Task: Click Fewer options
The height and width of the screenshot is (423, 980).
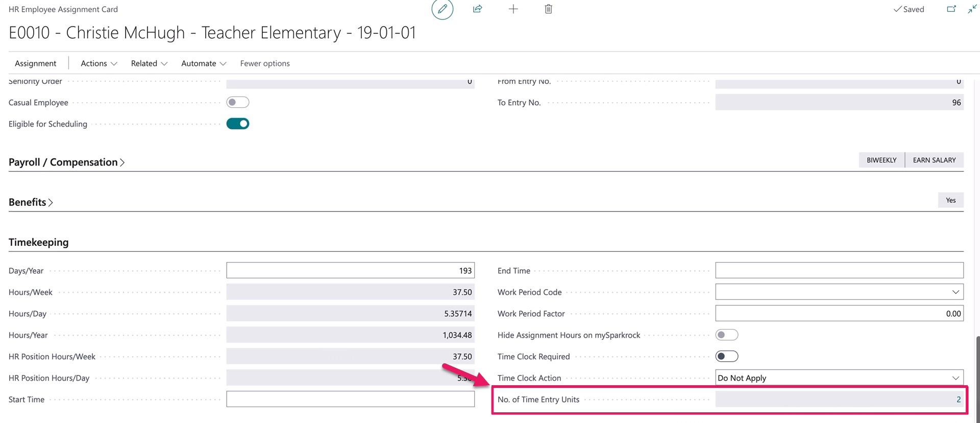Action: click(265, 63)
